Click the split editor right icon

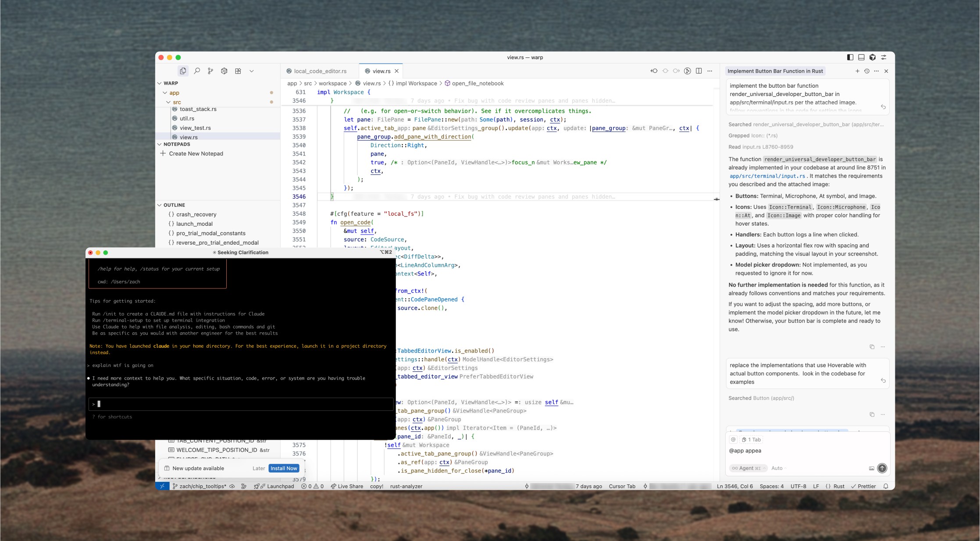[699, 71]
